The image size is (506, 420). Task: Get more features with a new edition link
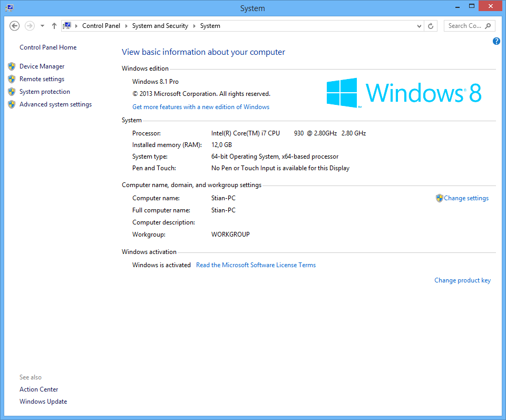201,107
